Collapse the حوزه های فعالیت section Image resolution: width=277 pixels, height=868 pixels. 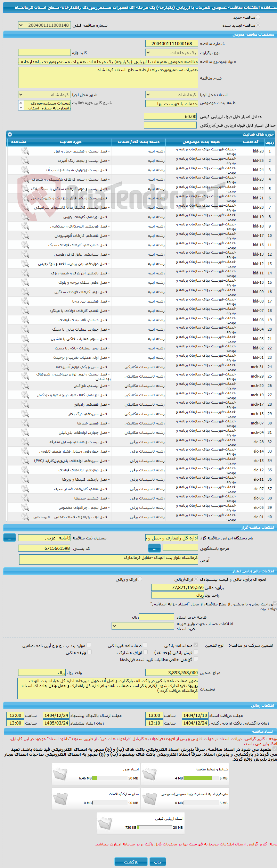(10, 134)
